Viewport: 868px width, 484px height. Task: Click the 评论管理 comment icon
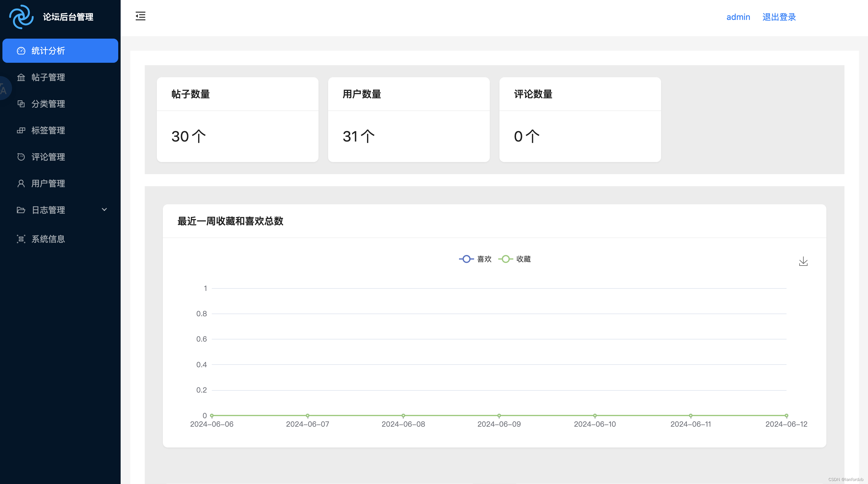[21, 157]
